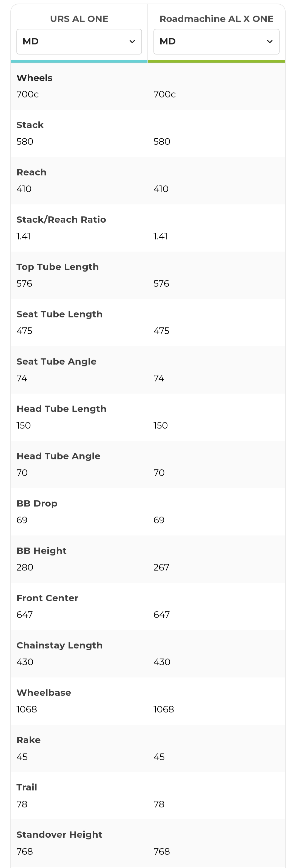Click the chevron arrow in the Roadmachine size selector
This screenshot has height=868, width=296.
click(270, 42)
